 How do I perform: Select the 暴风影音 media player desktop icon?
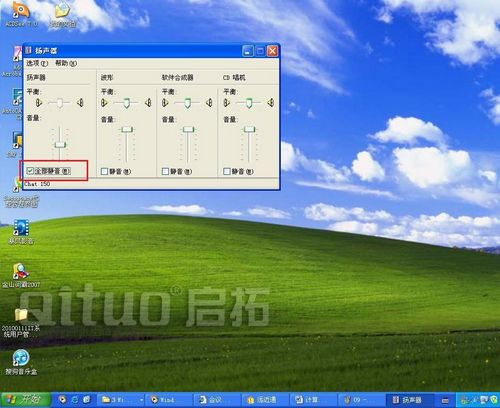point(21,232)
